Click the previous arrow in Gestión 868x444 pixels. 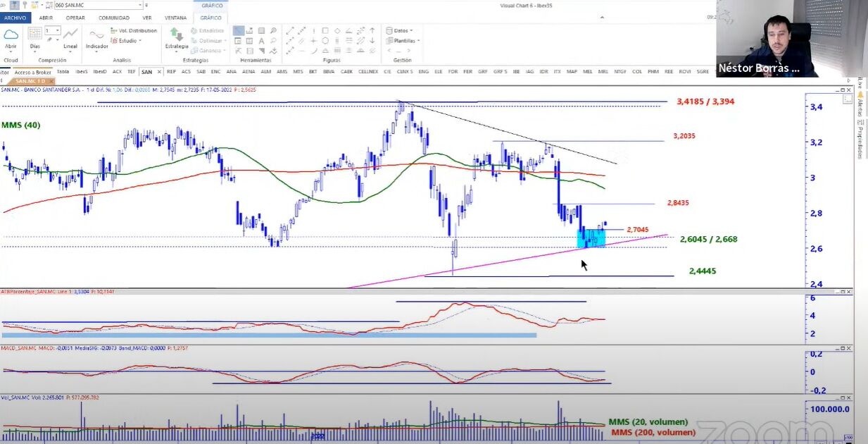(389, 51)
